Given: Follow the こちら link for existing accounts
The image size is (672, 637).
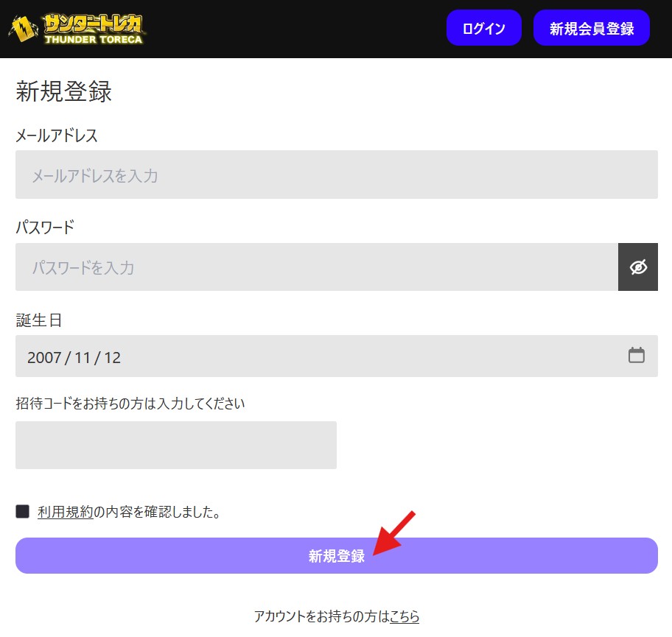Looking at the screenshot, I should click(x=405, y=616).
